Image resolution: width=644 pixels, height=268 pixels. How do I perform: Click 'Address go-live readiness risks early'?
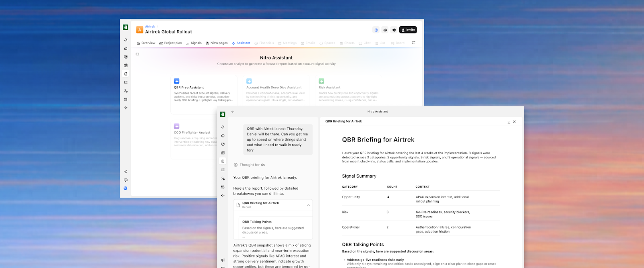[376, 260]
